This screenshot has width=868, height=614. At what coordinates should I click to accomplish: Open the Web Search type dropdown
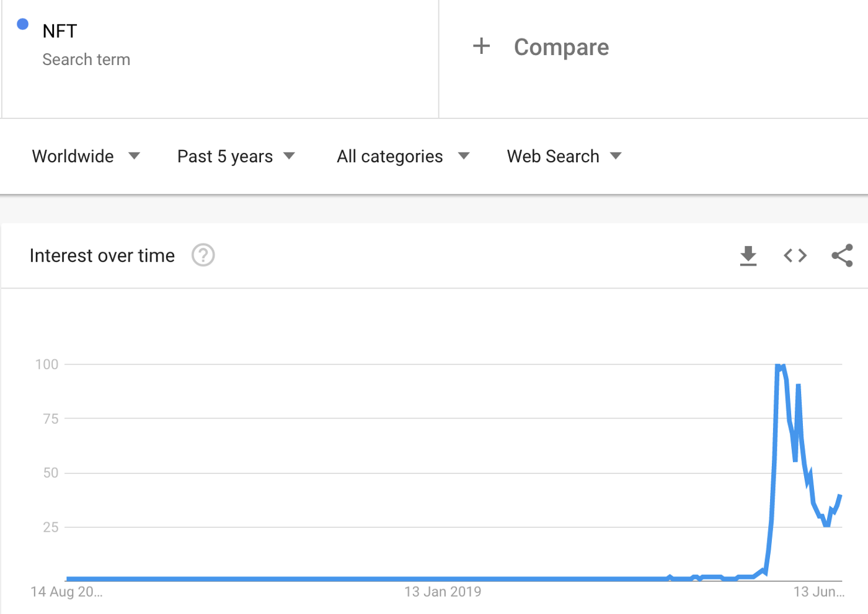(564, 156)
